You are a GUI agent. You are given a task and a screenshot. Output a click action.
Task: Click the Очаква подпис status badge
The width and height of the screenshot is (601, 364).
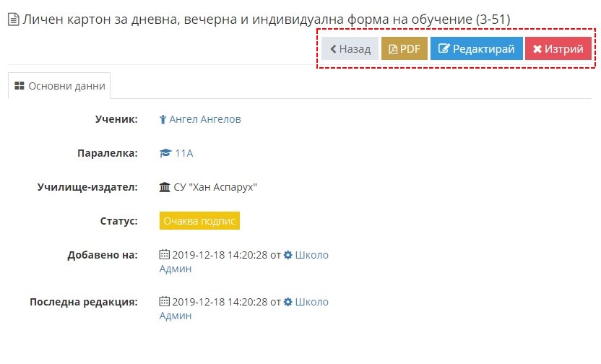coord(199,221)
